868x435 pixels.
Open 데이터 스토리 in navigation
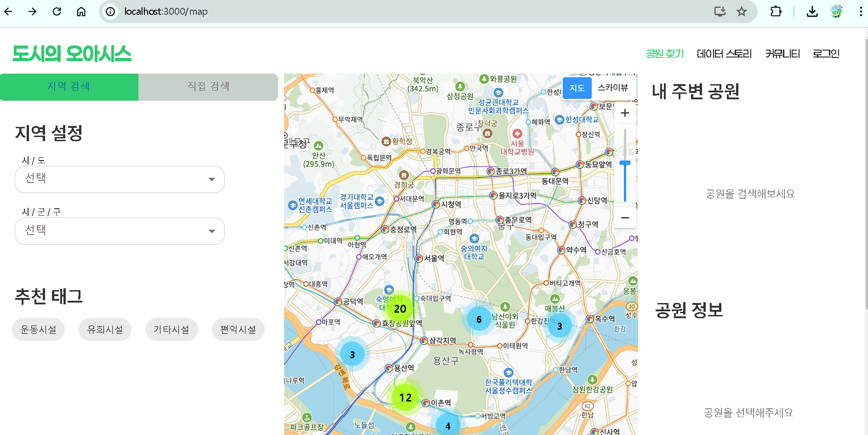pyautogui.click(x=724, y=54)
